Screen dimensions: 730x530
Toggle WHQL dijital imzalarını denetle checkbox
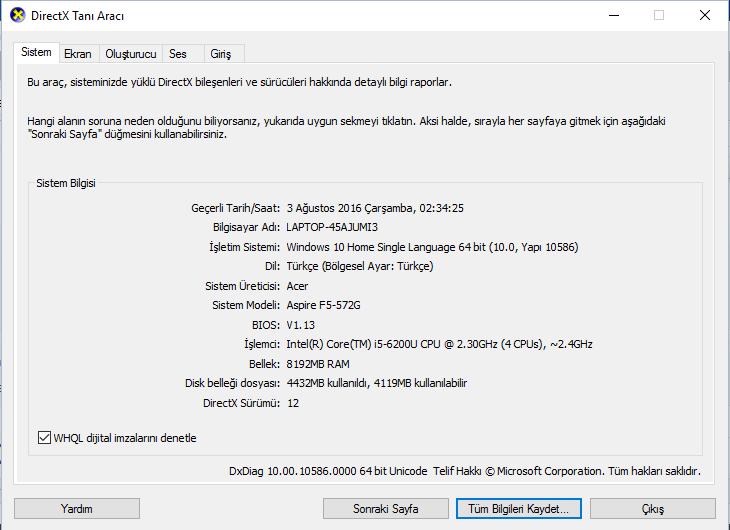click(x=44, y=438)
